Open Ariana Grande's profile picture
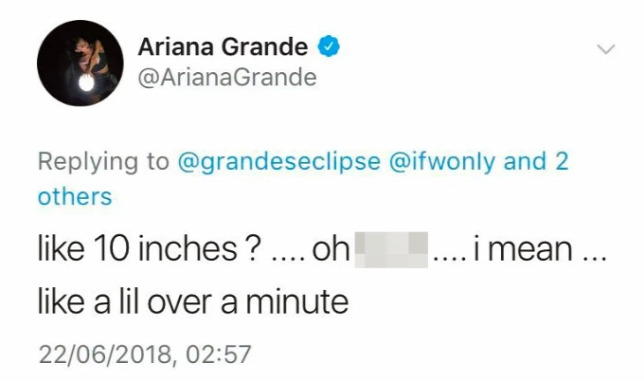 pyautogui.click(x=80, y=63)
